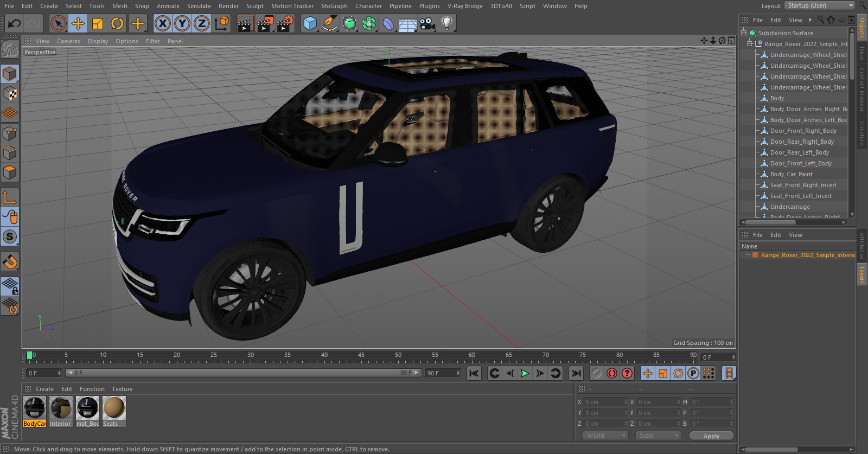Open Edit Render Settings icon

point(285,23)
